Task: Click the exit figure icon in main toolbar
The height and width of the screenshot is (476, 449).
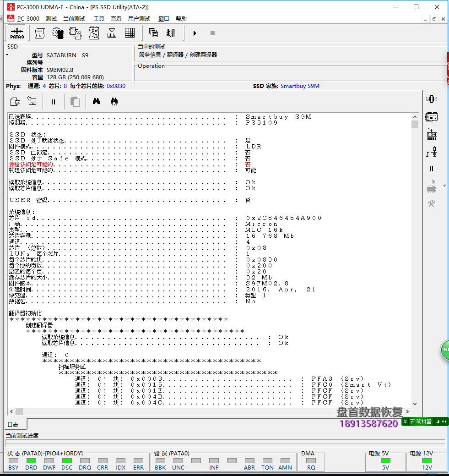Action: tap(171, 33)
